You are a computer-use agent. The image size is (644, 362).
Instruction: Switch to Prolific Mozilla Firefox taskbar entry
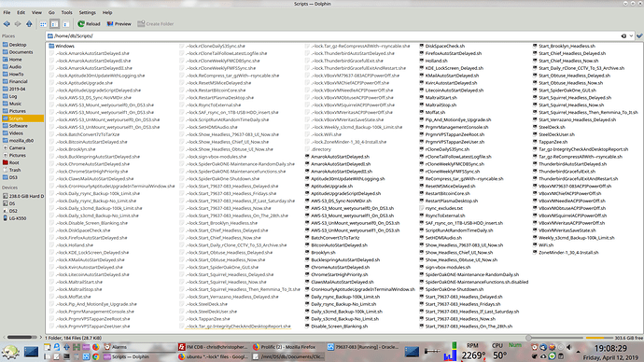click(287, 347)
